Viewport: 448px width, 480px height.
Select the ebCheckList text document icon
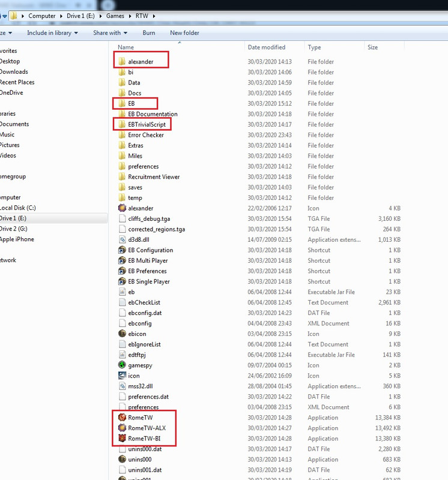coord(122,302)
